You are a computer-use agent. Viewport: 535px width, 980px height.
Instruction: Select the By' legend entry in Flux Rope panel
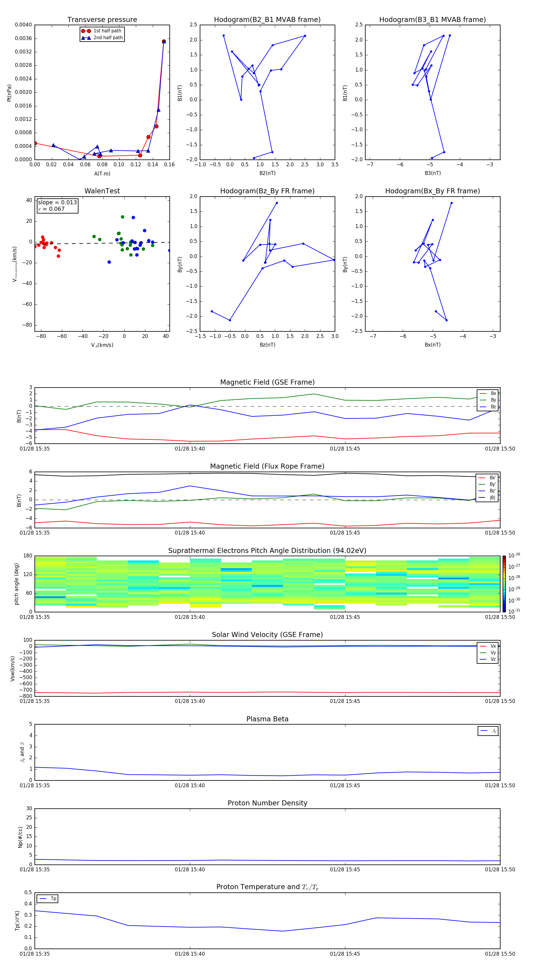[487, 484]
